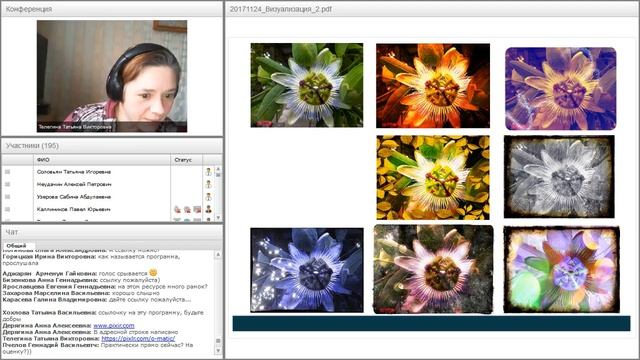This screenshot has width=640, height=360.
Task: Click the smiley emoji in the chat
Action: tap(153, 272)
